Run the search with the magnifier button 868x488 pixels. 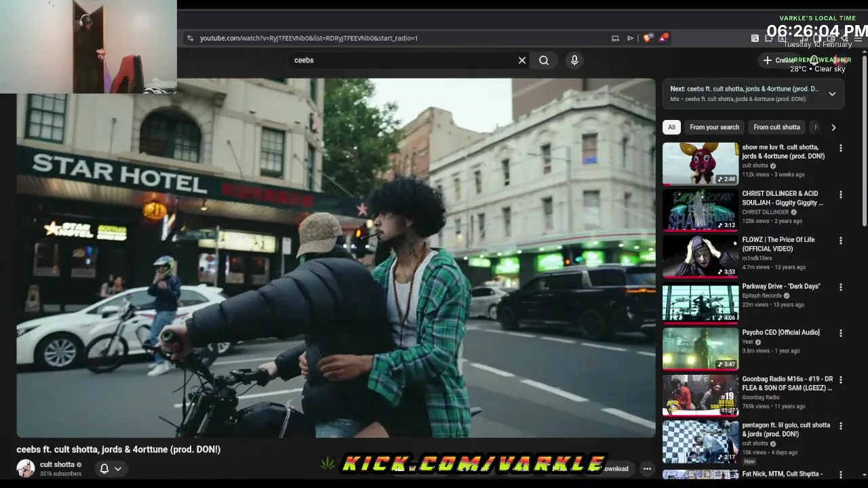point(544,60)
